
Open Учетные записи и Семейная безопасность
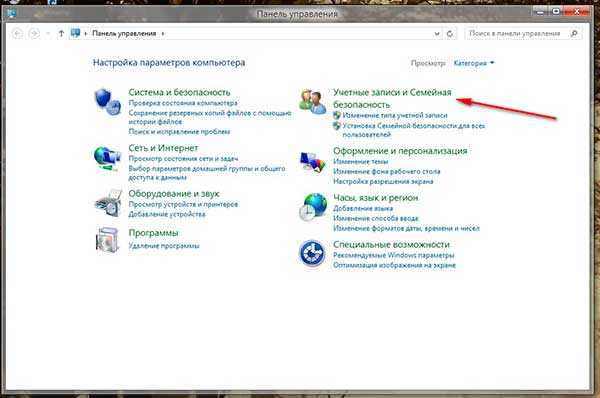point(392,98)
